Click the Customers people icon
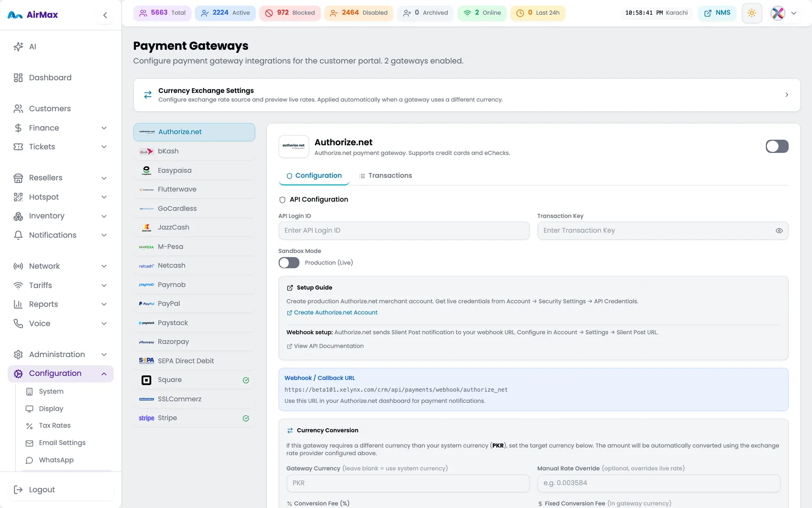Viewport: 812px width, 508px height. [x=18, y=109]
